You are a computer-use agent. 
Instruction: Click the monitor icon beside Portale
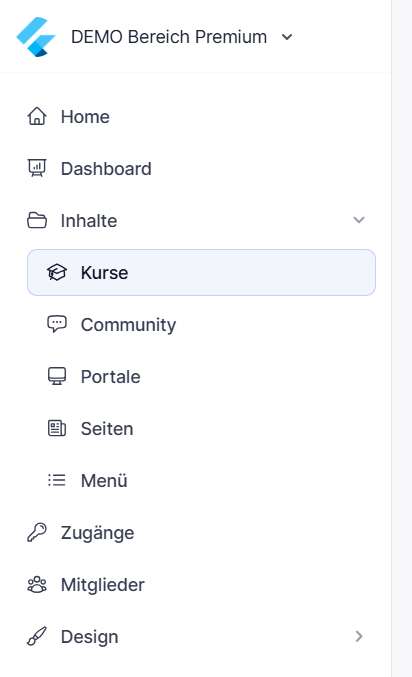[x=57, y=376]
